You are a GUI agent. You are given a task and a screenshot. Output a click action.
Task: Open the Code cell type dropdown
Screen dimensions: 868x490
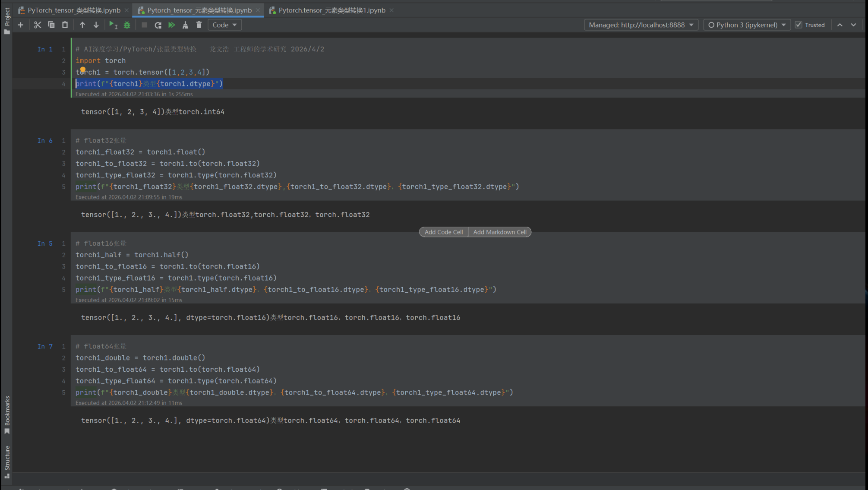click(x=224, y=25)
